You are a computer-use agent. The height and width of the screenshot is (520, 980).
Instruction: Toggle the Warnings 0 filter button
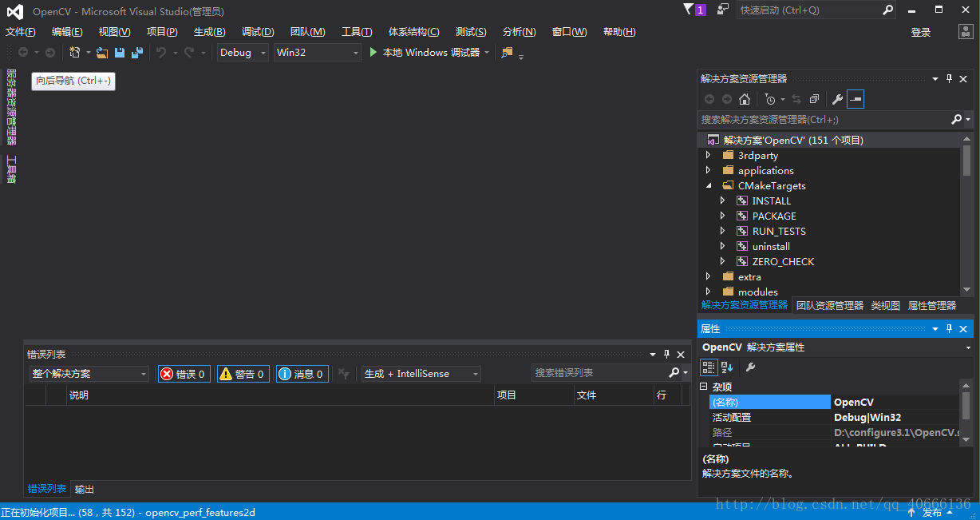coord(243,374)
